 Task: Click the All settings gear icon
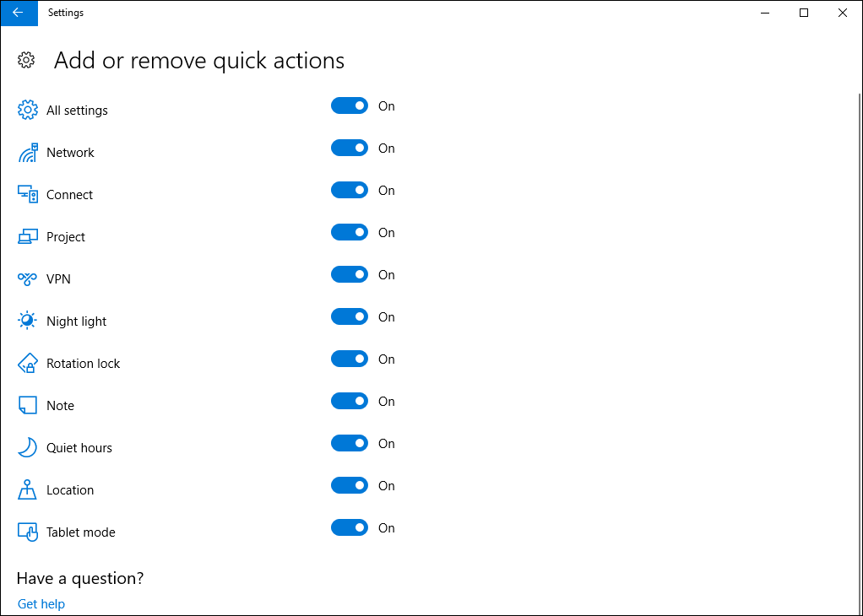27,110
